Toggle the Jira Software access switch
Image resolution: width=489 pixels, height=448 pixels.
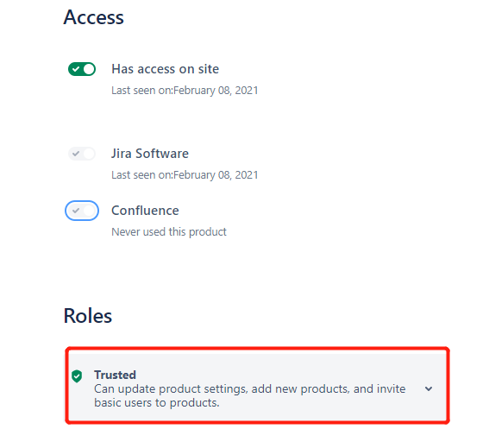[82, 154]
